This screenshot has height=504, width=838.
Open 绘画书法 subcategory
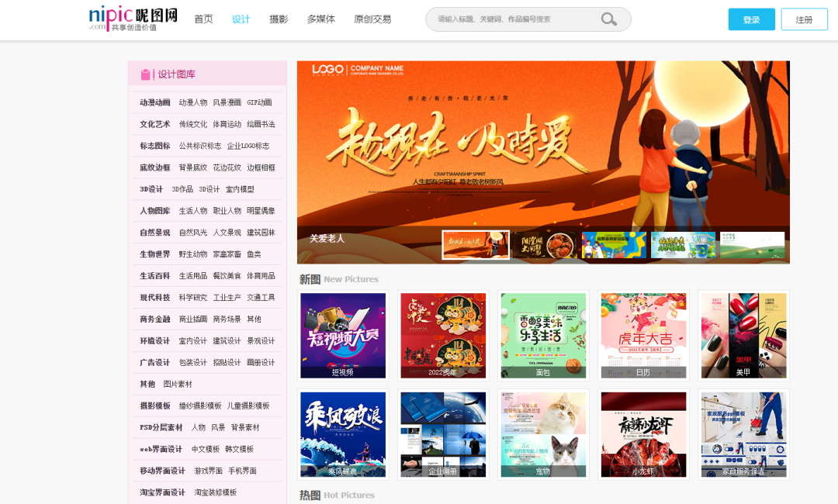pyautogui.click(x=261, y=124)
